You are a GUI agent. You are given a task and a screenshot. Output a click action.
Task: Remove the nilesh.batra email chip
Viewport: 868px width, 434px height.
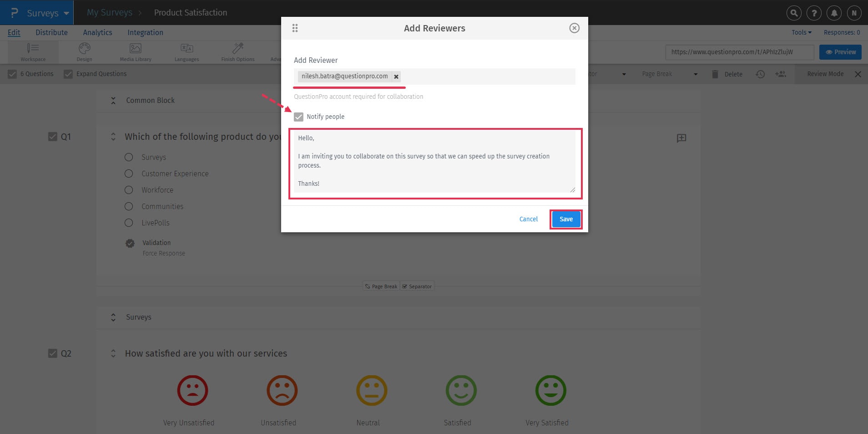395,76
